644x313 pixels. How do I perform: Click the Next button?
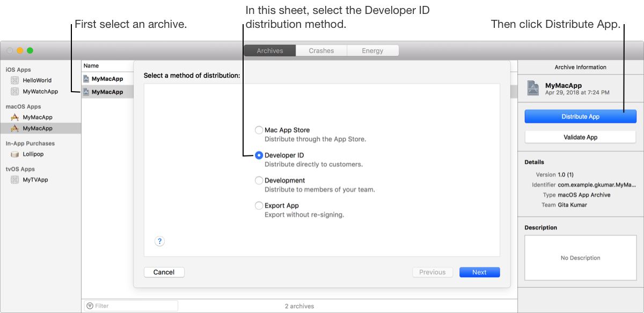tap(479, 272)
